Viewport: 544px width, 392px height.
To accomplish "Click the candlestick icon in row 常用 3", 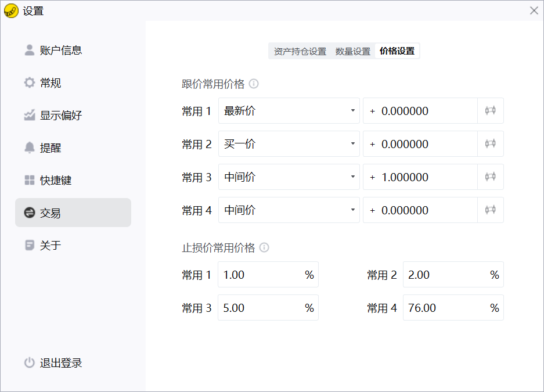I will pyautogui.click(x=490, y=177).
